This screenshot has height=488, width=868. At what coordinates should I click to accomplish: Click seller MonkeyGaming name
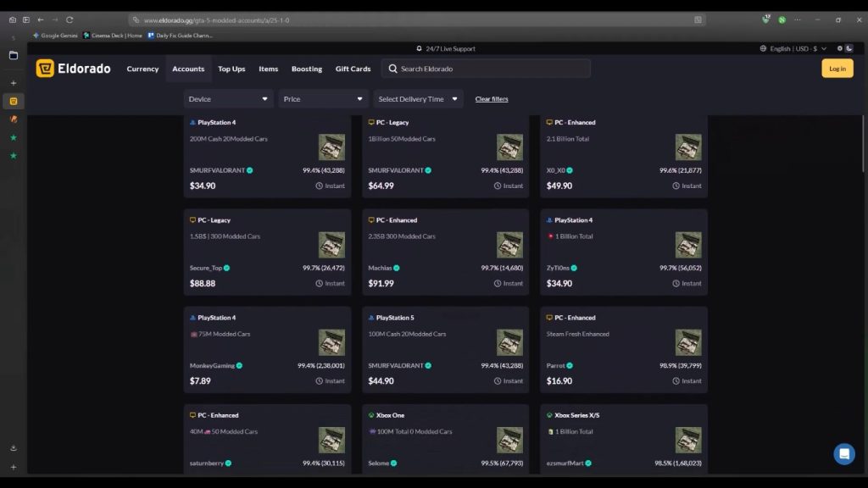pos(212,366)
